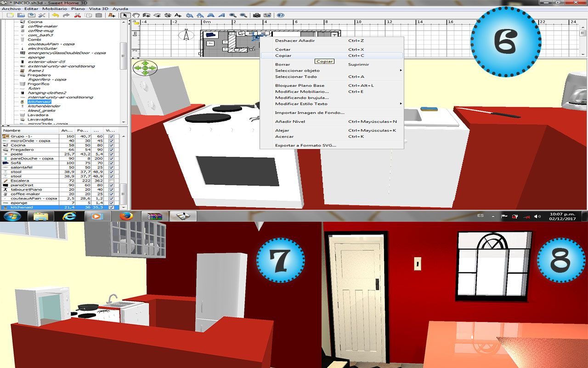Toggle bold text style in toolbar
This screenshot has height=368, width=588.
pyautogui.click(x=211, y=15)
